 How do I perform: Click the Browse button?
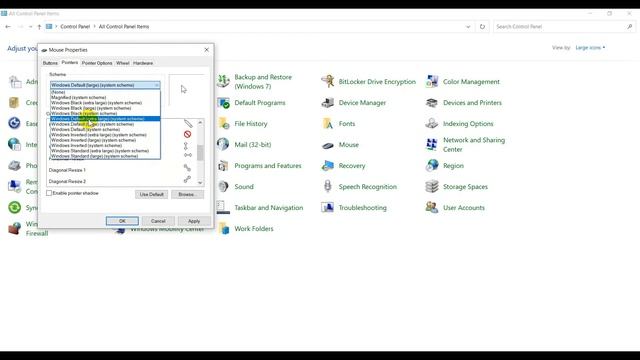tap(187, 194)
